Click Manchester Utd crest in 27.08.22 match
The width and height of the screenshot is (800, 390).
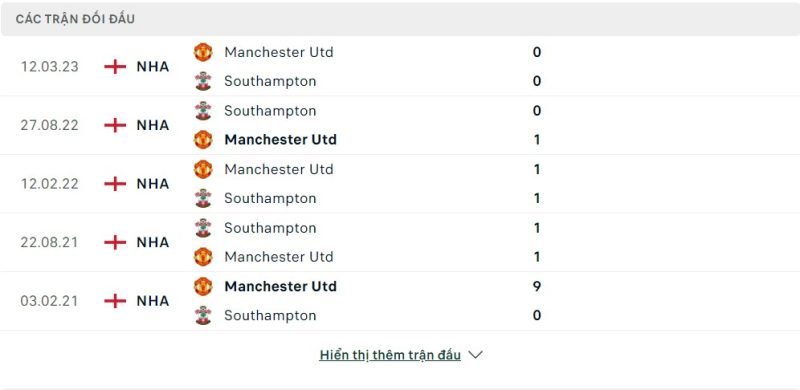[x=203, y=139]
